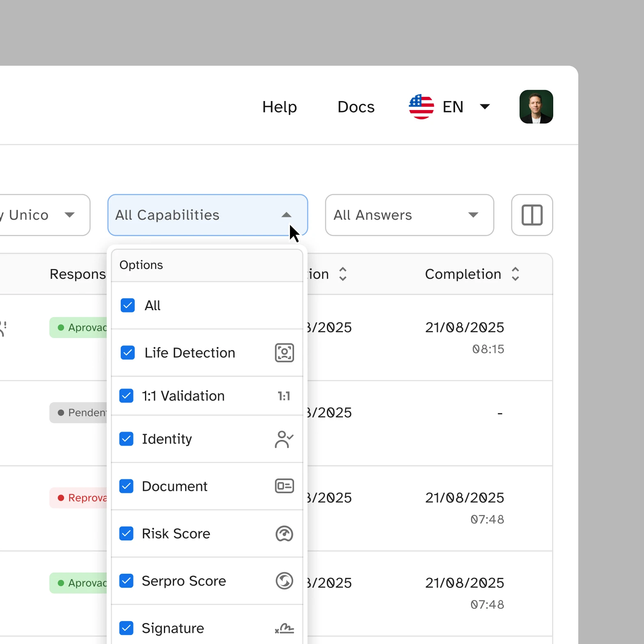Click the Serpro Score circular icon

click(284, 581)
